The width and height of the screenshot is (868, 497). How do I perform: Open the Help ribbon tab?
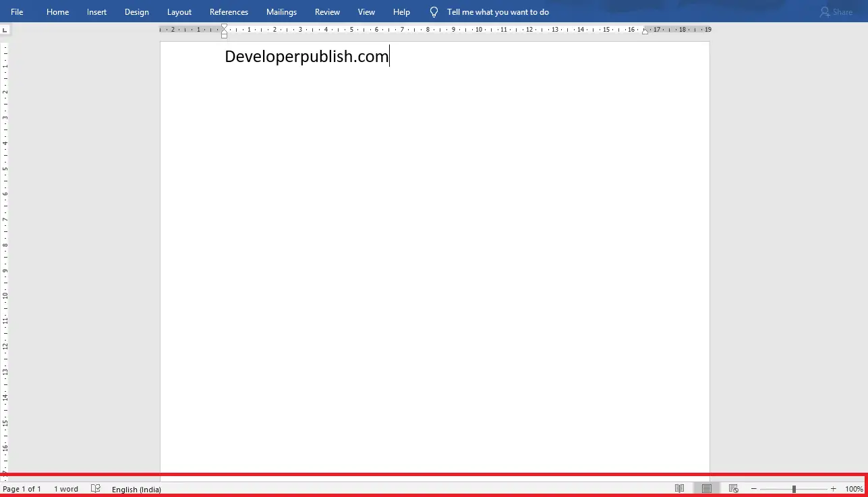[401, 12]
